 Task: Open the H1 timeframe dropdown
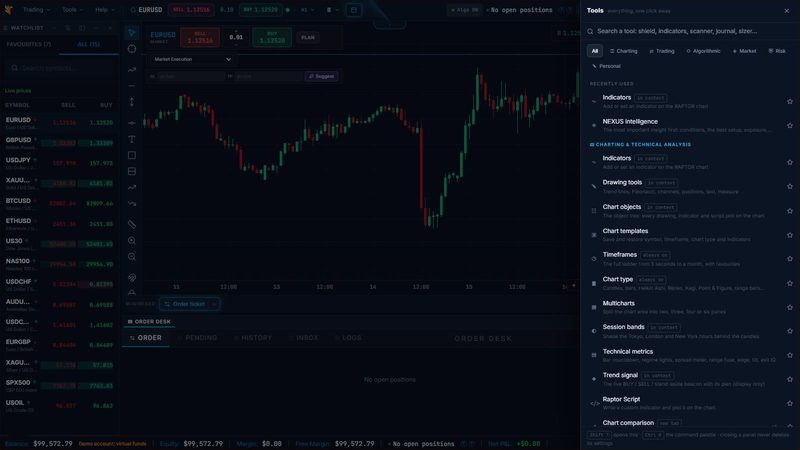307,10
